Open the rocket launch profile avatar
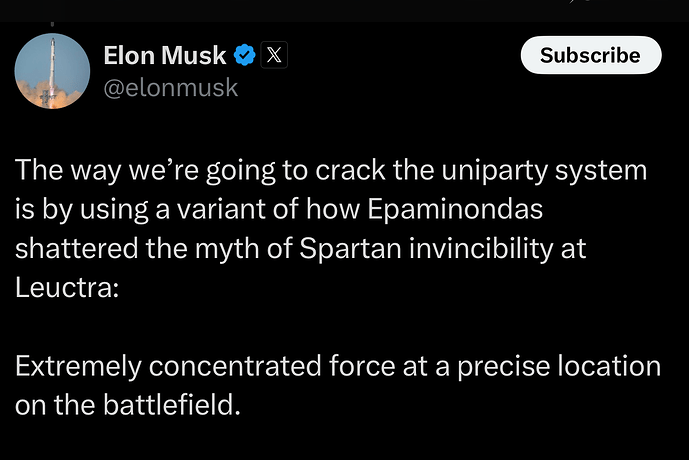Screen dimensions: 689x460 (x=52, y=71)
